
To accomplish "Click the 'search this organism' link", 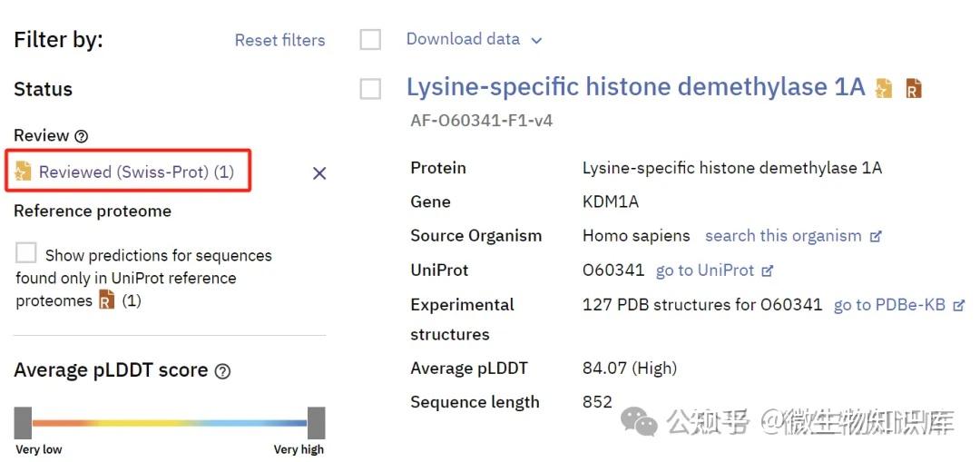I will 783,236.
